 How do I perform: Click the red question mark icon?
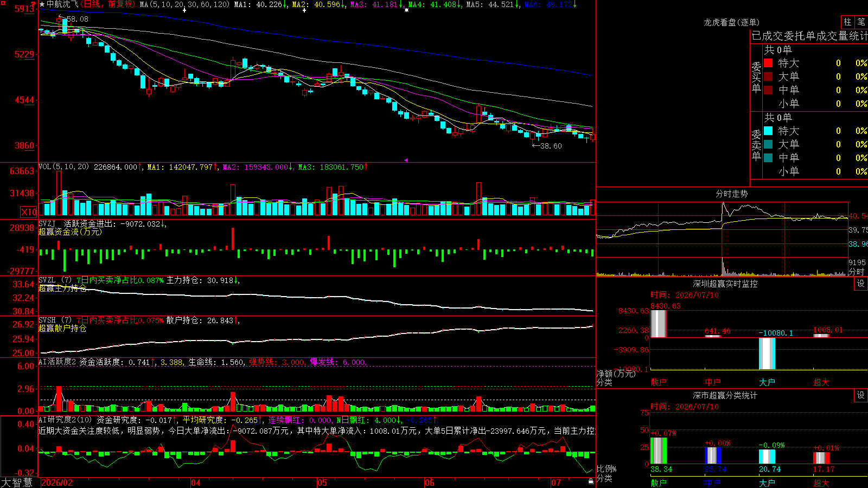click(x=34, y=4)
